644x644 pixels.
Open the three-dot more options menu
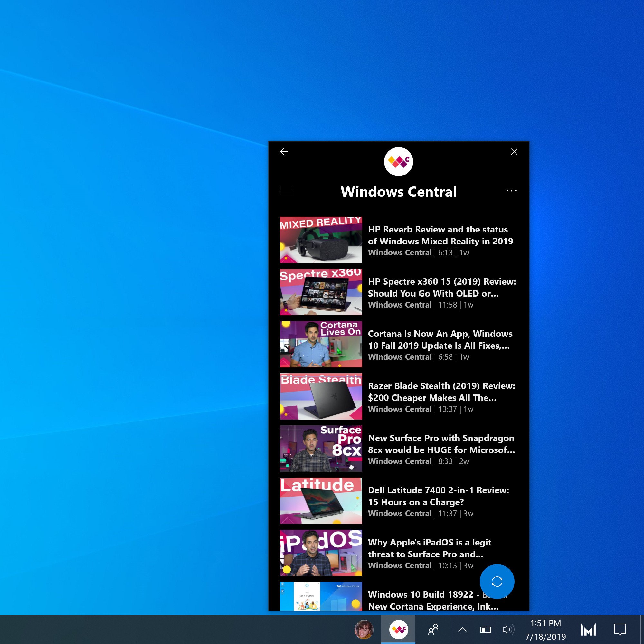click(x=511, y=191)
